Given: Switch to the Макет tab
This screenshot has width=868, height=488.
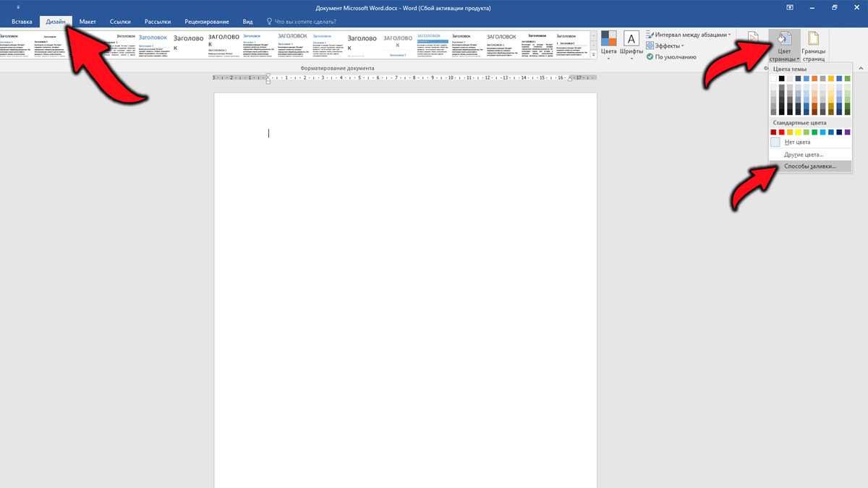Looking at the screenshot, I should (88, 22).
